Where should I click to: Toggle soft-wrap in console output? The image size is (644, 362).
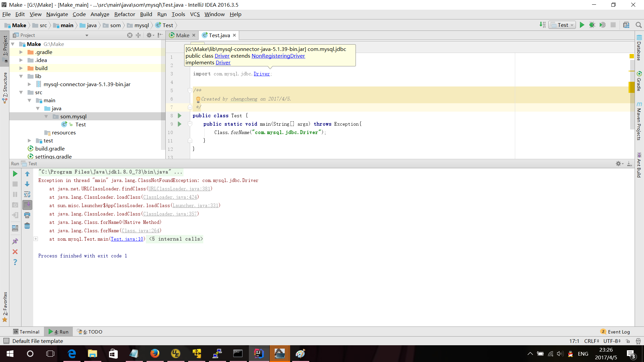click(x=27, y=194)
